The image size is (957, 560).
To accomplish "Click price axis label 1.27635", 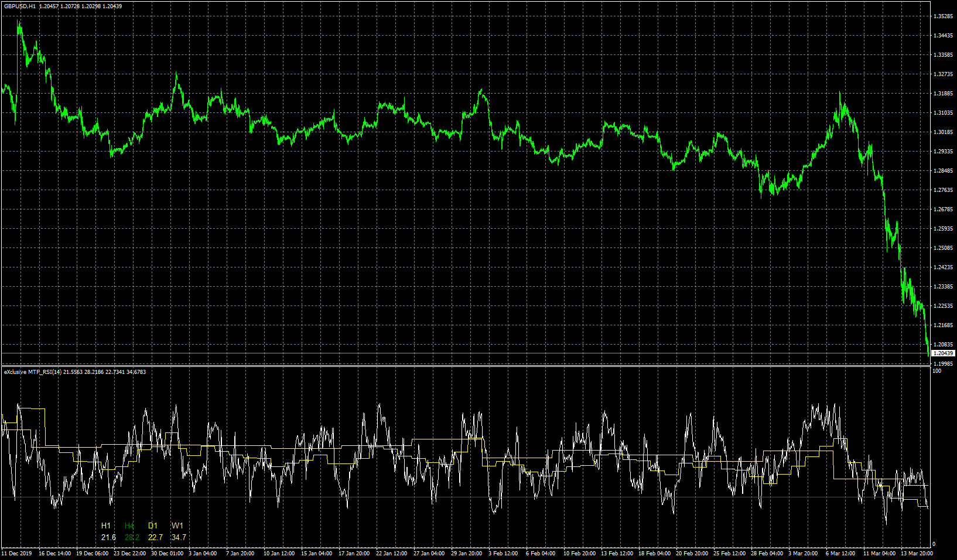I will [942, 190].
